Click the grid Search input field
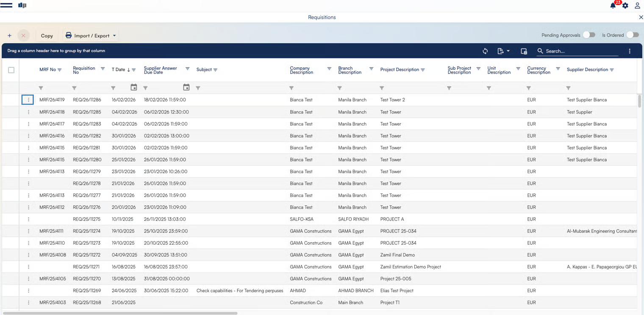Viewport: 644px width, 315px height. (580, 51)
